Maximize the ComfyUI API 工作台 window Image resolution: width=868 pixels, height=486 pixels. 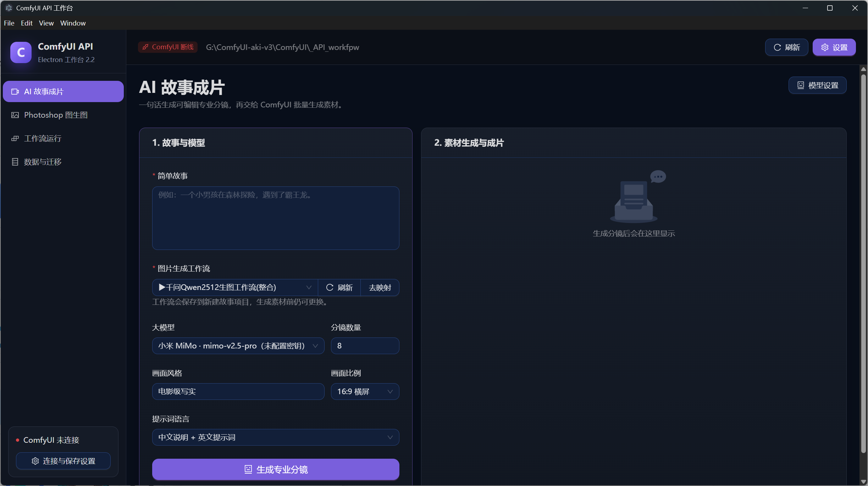click(x=830, y=8)
